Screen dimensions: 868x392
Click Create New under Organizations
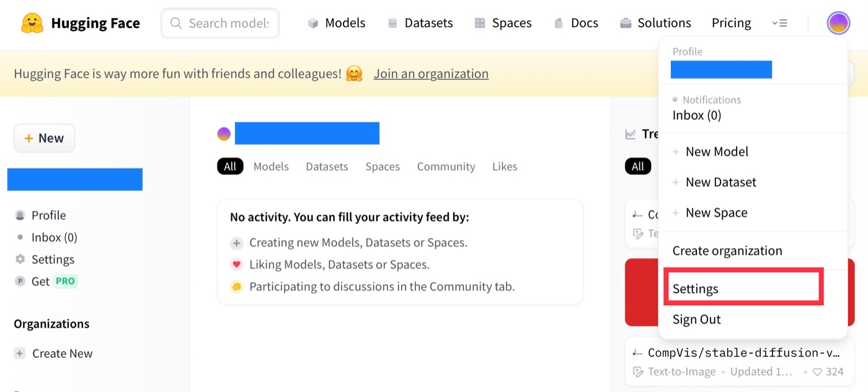(x=62, y=354)
